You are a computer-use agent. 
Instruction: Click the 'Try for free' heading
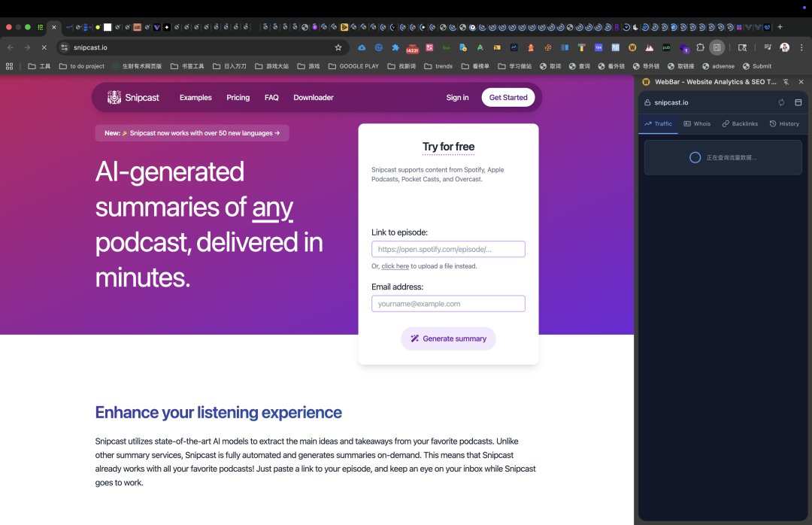pos(448,147)
